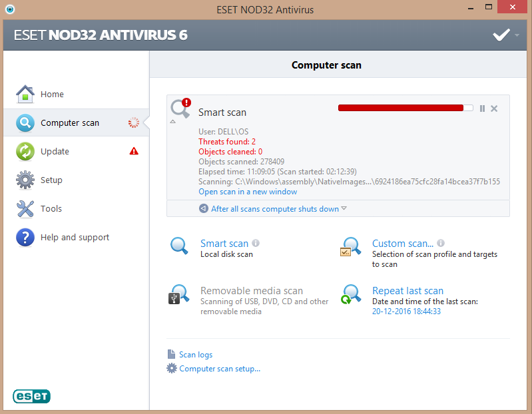Click the Smart scan info icon

click(256, 243)
